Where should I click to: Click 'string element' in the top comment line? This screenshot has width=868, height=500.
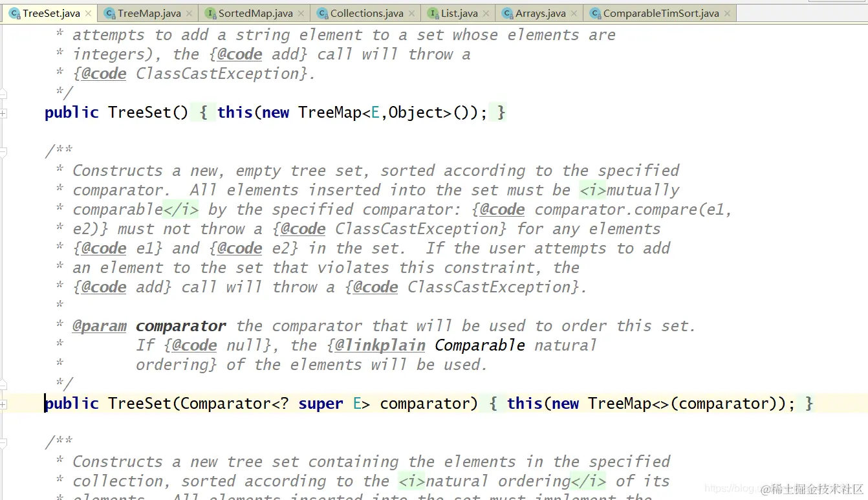pos(299,35)
